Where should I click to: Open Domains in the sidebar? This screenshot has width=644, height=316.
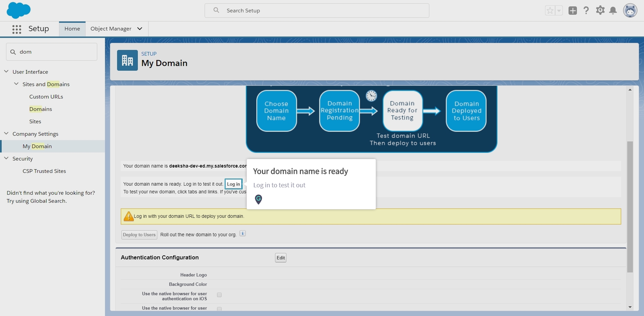(x=41, y=109)
